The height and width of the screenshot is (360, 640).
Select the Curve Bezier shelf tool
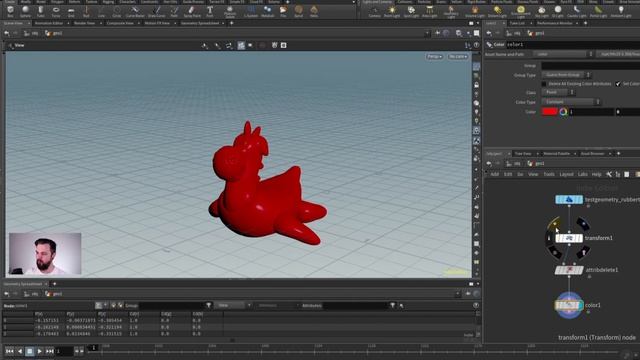(135, 11)
